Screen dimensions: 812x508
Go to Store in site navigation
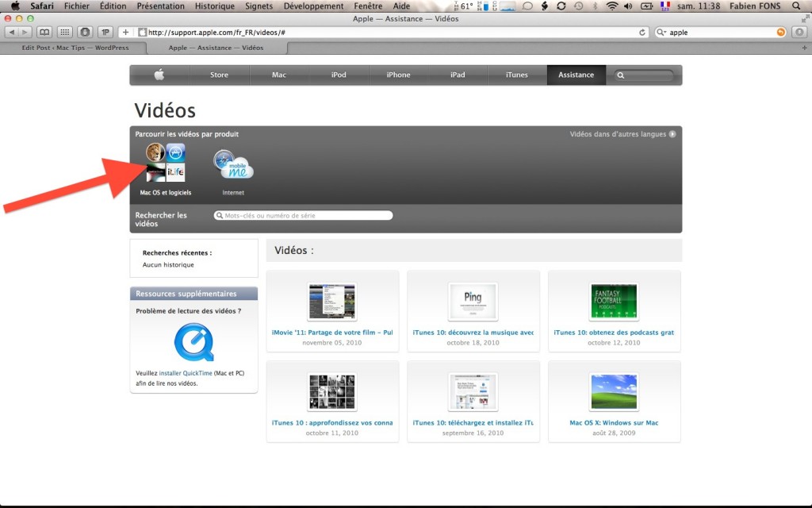click(x=219, y=75)
